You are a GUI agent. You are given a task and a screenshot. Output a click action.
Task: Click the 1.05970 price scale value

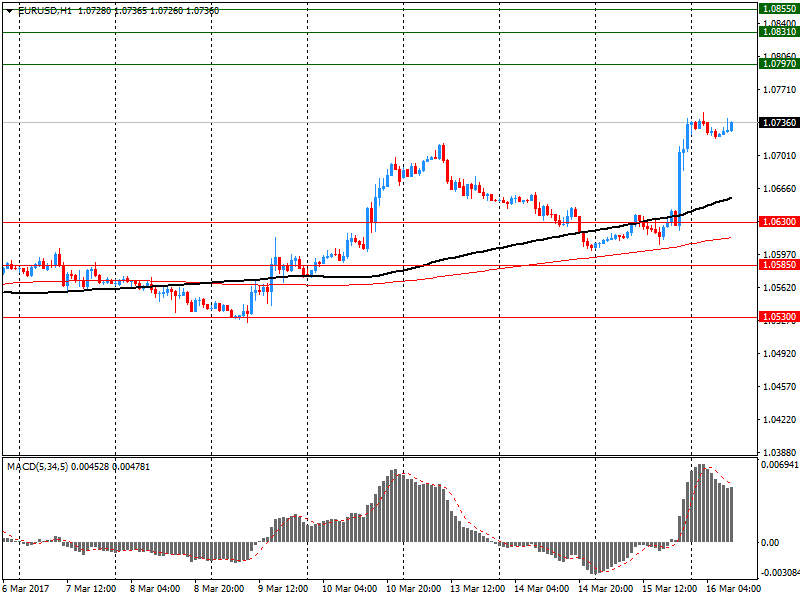(x=780, y=254)
